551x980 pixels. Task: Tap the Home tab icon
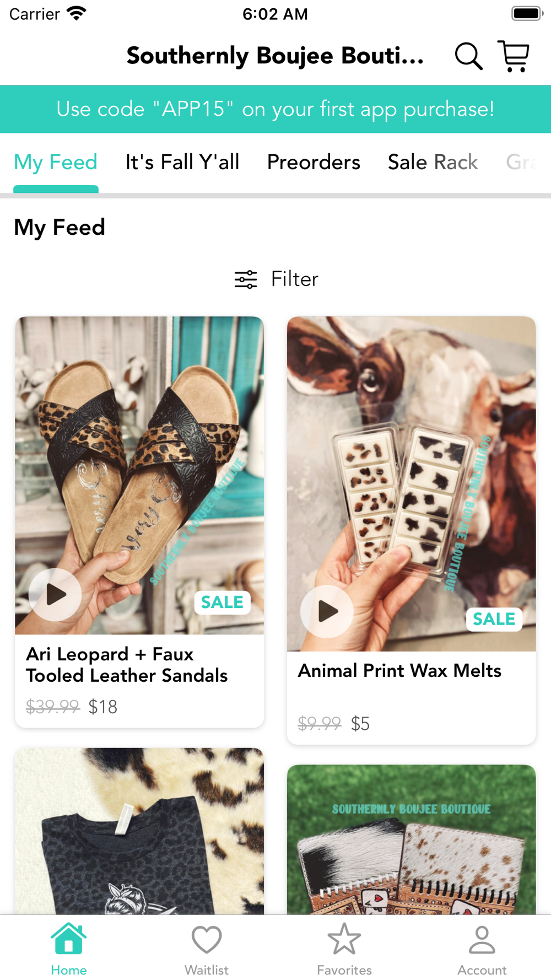69,940
